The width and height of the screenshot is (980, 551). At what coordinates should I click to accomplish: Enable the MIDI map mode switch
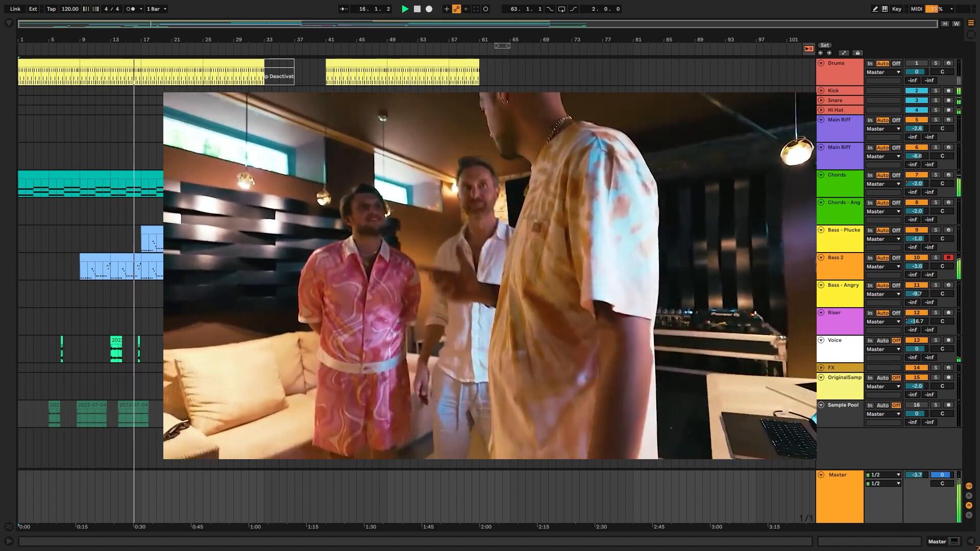916,9
